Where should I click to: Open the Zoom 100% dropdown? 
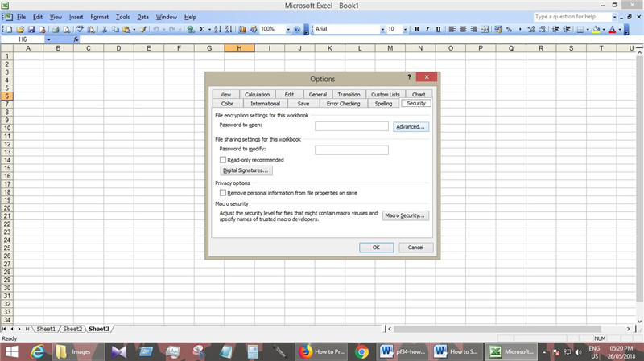tap(288, 29)
